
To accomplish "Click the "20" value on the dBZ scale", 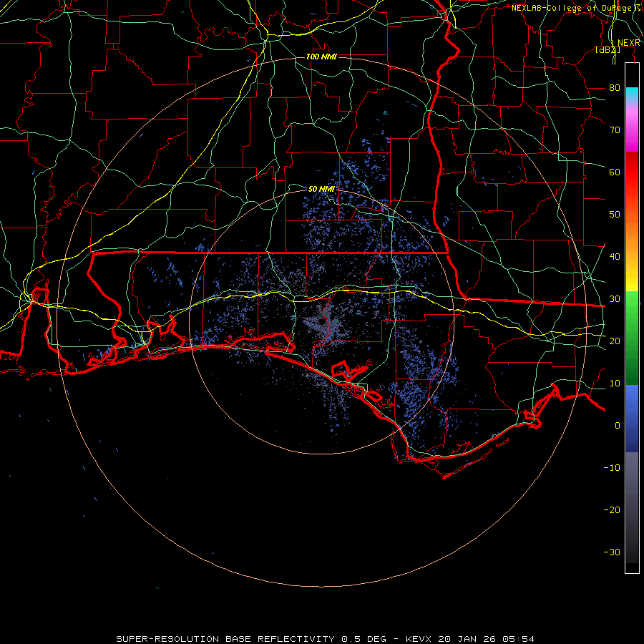I will (615, 341).
